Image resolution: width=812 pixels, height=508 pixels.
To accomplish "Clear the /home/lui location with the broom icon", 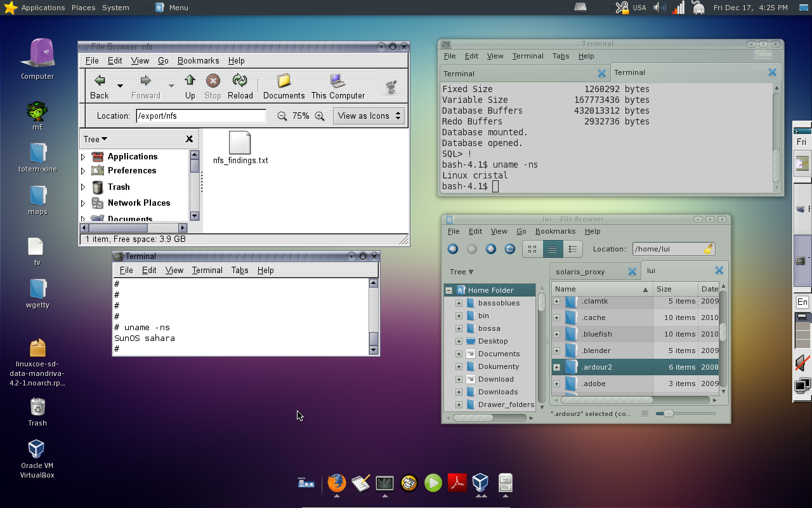I will (x=708, y=249).
